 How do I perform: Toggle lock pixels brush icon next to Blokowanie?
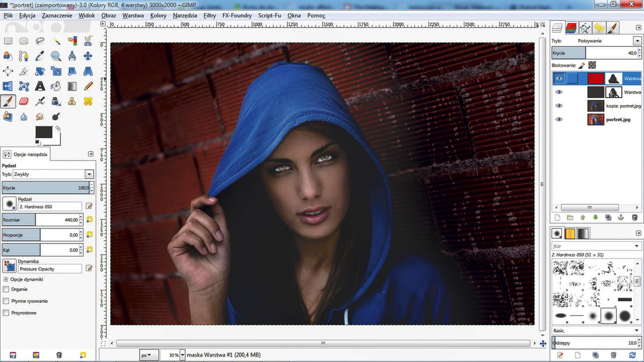click(581, 65)
